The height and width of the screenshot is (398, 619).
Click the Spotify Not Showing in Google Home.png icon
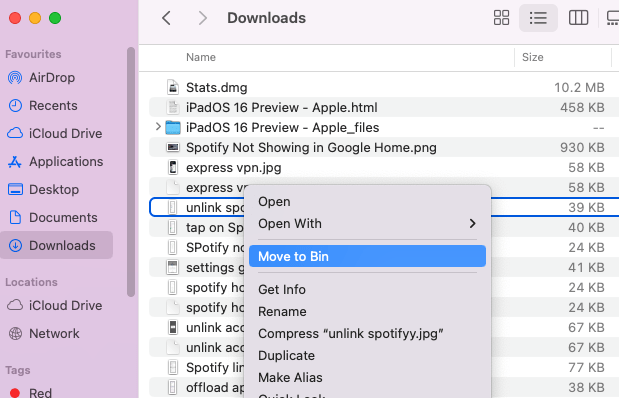tap(173, 148)
